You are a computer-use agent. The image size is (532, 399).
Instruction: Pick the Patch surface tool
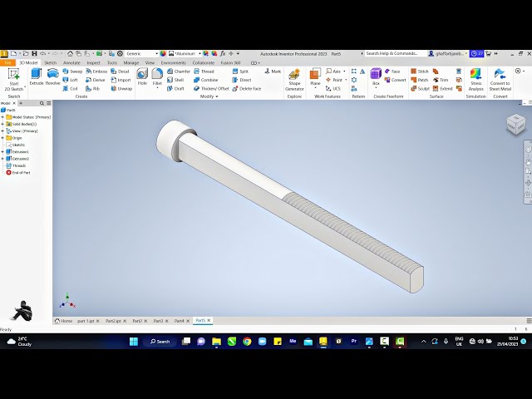click(419, 80)
